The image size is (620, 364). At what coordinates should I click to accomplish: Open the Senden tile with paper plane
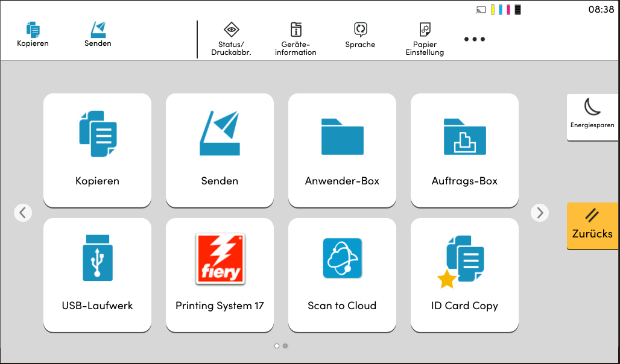click(220, 150)
